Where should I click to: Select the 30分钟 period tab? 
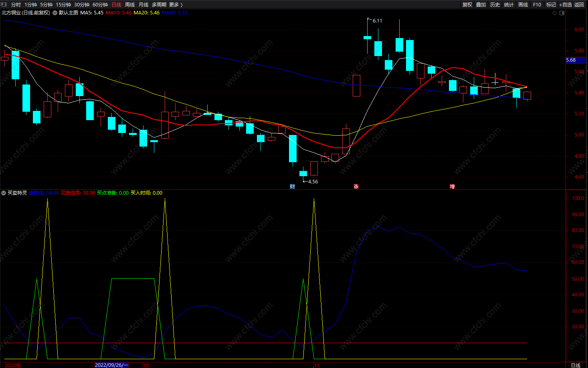coord(82,4)
